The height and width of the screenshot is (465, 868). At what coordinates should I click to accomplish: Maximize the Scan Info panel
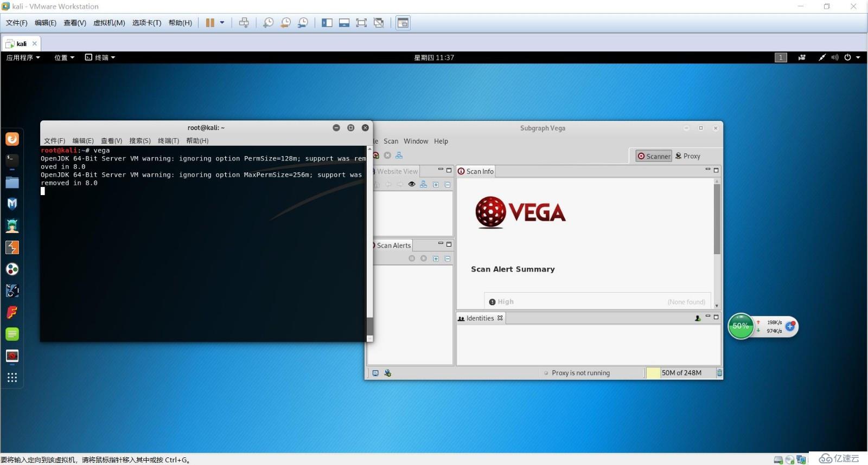pos(716,170)
